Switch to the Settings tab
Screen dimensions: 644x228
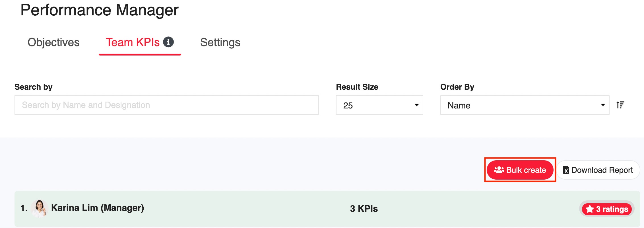click(220, 42)
